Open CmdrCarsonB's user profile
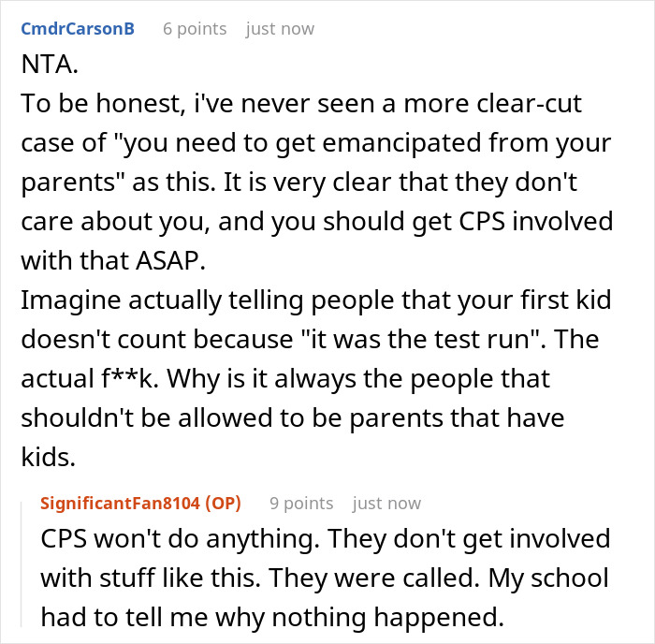655x644 pixels. point(78,29)
